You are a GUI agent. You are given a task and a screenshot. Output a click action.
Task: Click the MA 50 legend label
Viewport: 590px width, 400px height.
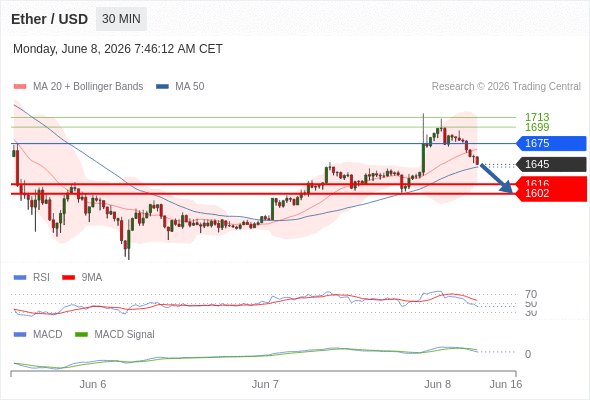point(190,87)
